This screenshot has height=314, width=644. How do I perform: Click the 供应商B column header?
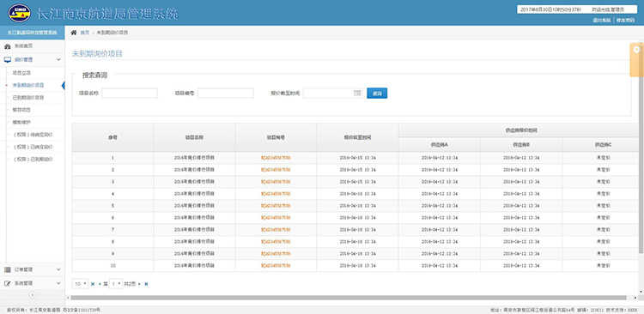coord(521,145)
